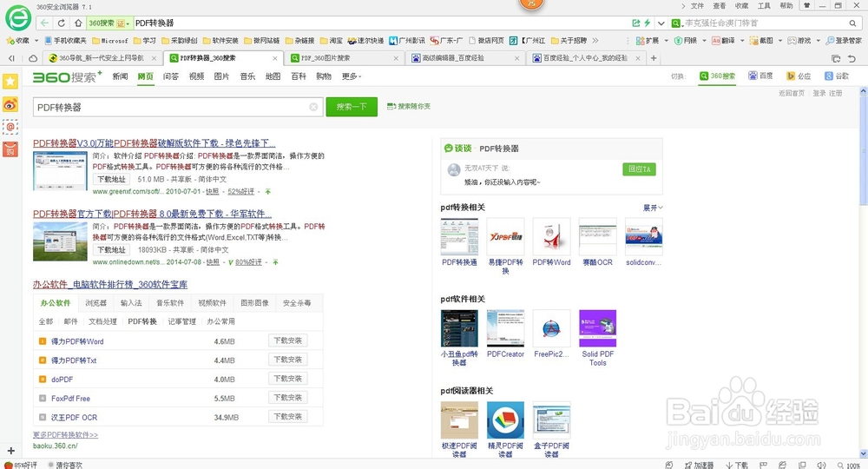Open dropdown next to 翻译
The width and height of the screenshot is (868, 469).
coord(742,41)
